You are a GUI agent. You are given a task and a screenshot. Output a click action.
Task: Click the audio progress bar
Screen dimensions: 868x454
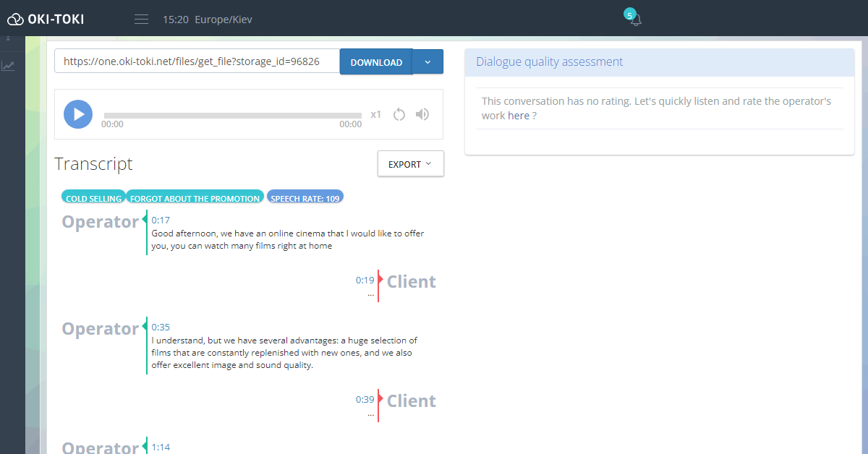[x=232, y=116]
